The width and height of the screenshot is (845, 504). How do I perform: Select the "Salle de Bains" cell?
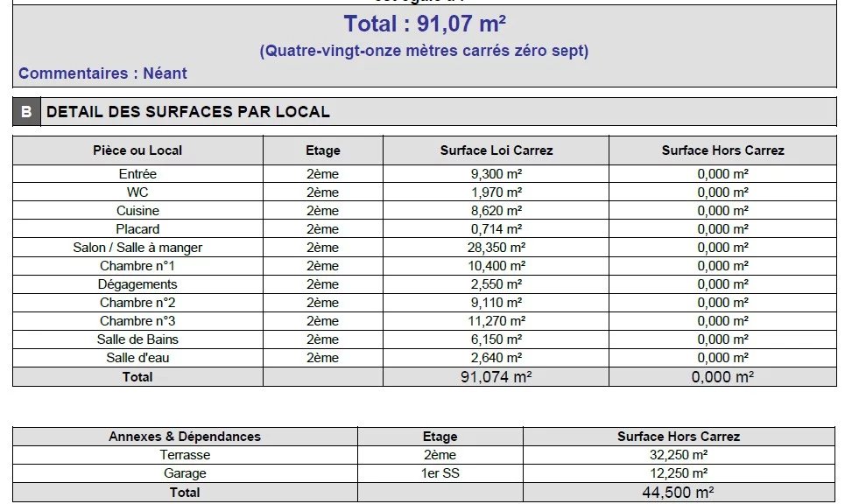[x=137, y=339]
